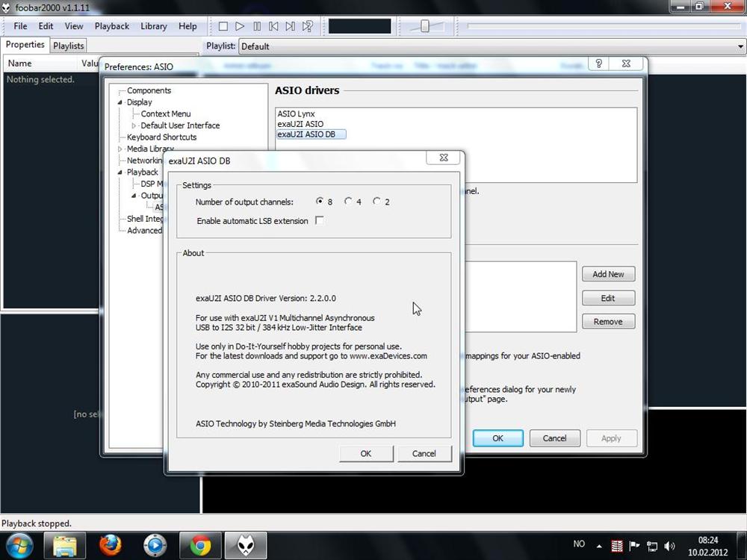
Task: Select Default User Interface tree item
Action: pyautogui.click(x=180, y=125)
